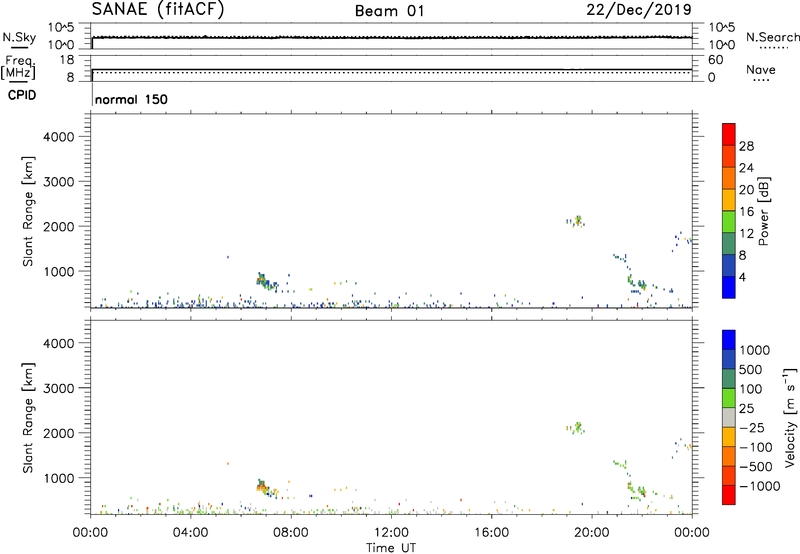Image resolution: width=800 pixels, height=554 pixels.
Task: Click the SANAE (fitACF) plot title
Action: pos(158,10)
